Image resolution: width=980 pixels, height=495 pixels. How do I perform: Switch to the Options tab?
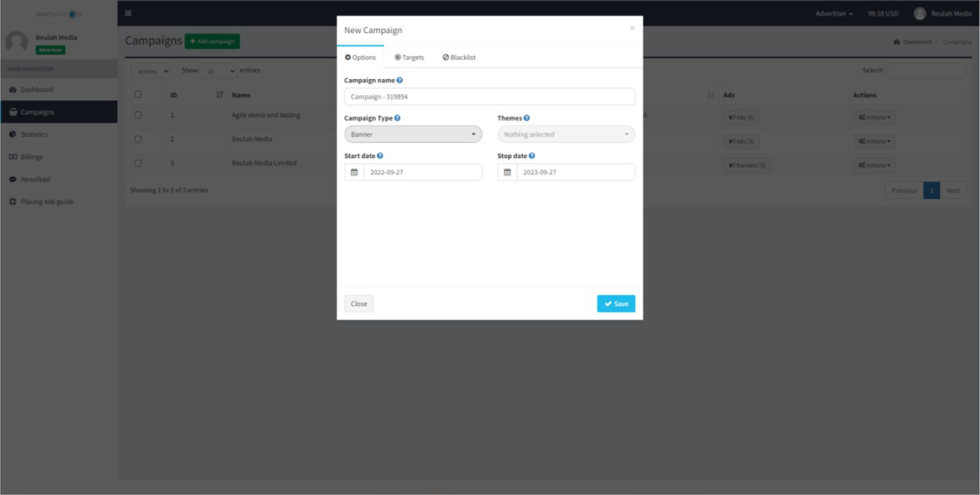pyautogui.click(x=360, y=57)
